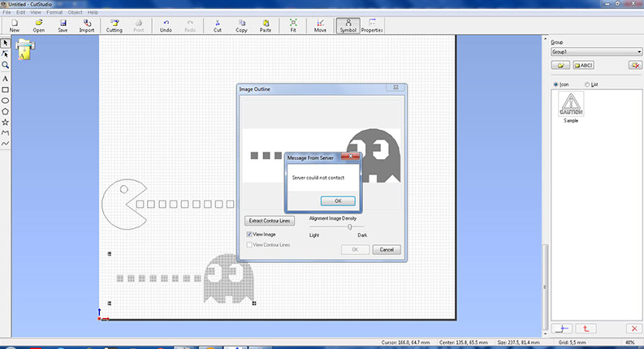This screenshot has height=349, width=644.
Task: Click the New document toolbar icon
Action: [x=15, y=25]
